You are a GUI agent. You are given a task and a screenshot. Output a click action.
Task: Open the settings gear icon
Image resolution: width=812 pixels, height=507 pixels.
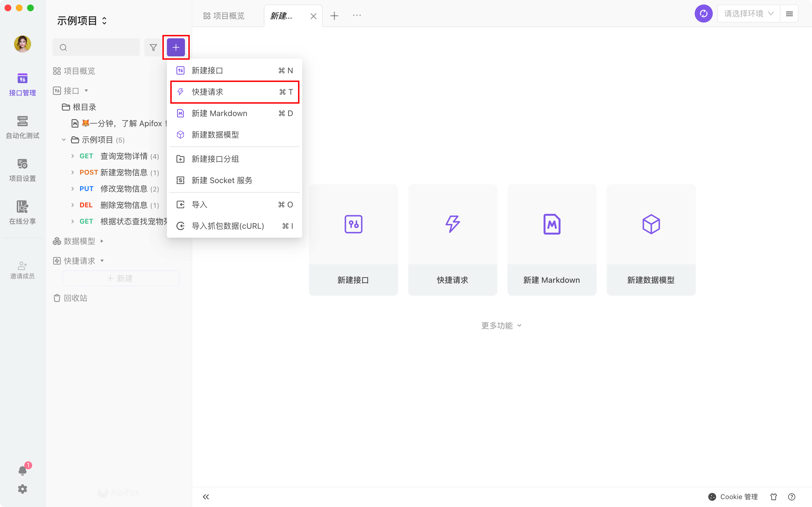23,489
